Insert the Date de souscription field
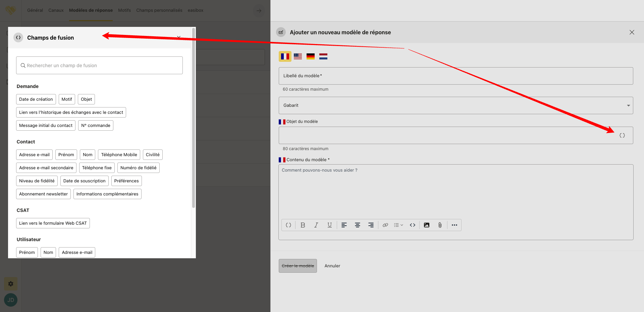Viewport: 644px width, 312px height. [x=85, y=181]
